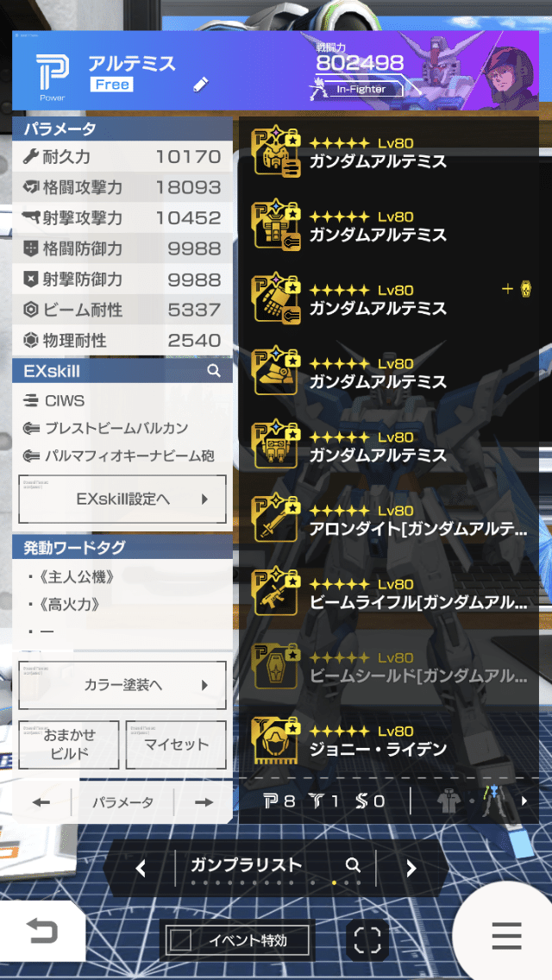Screen dimensions: 552x980
Task: Click the fullscreen view frame icon
Action: coord(367,939)
